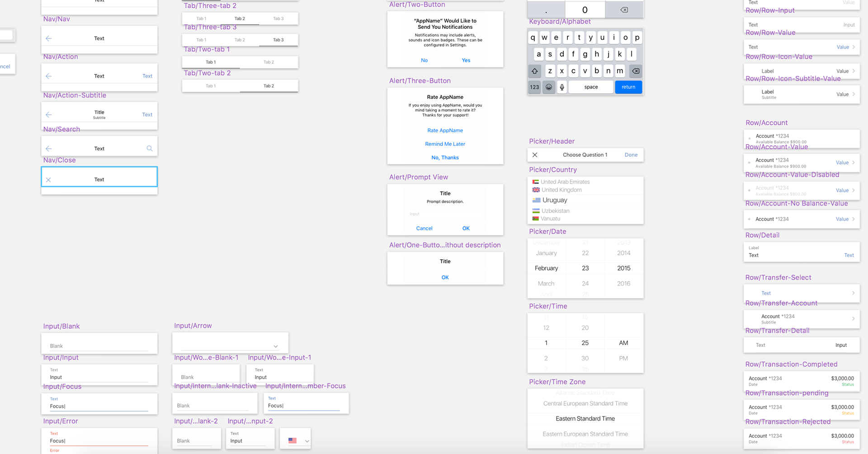Screen dimensions: 868x454
Task: Click the input field in the Alert/Prompt View
Action: coord(445,214)
